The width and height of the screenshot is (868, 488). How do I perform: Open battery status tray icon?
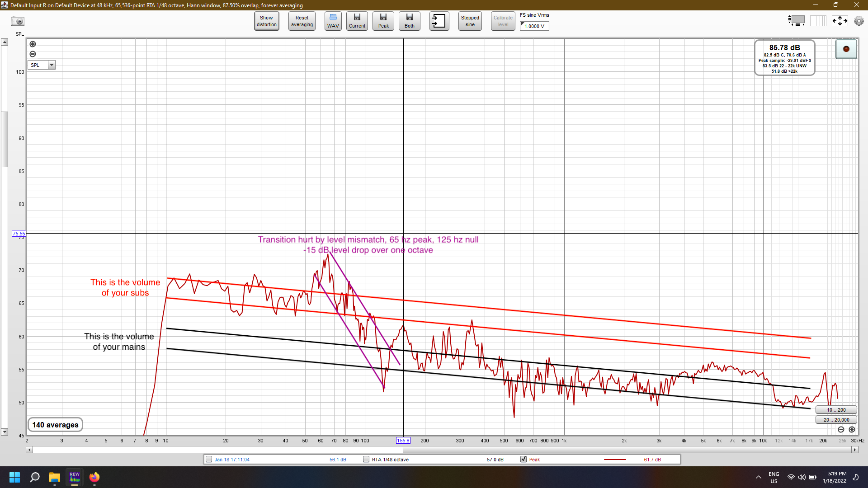click(813, 477)
